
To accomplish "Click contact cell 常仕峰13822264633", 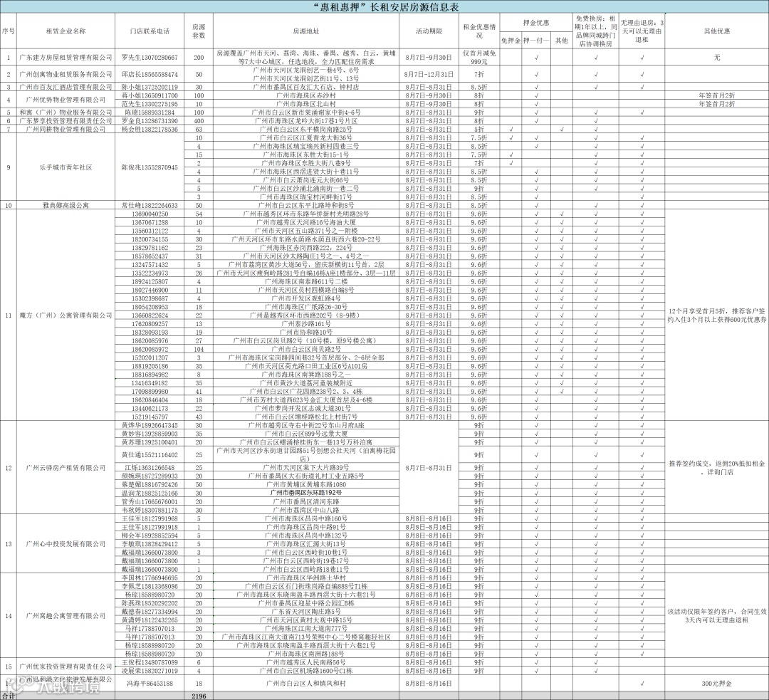I will (x=150, y=206).
